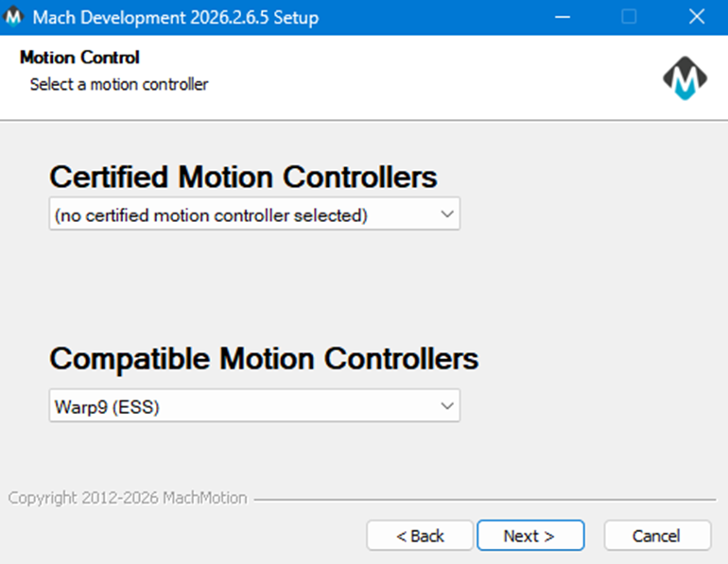This screenshot has width=728, height=564.
Task: Go back with the Back button
Action: (x=420, y=536)
